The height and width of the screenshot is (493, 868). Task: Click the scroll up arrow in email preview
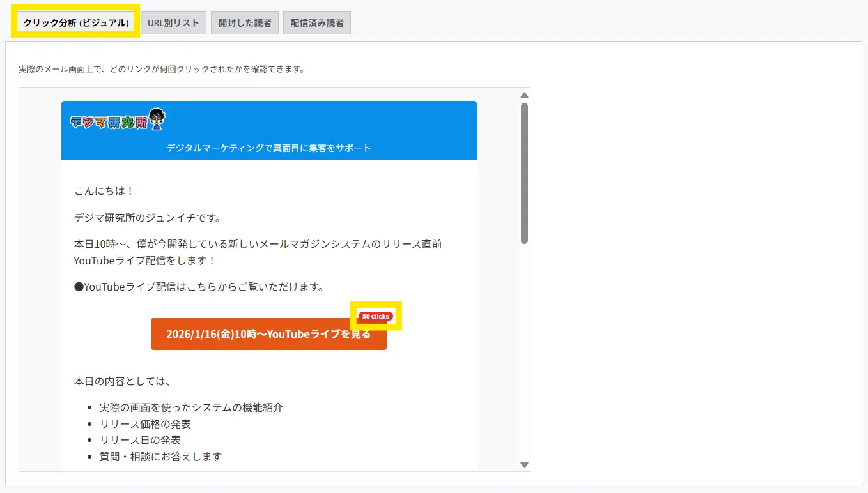(524, 95)
